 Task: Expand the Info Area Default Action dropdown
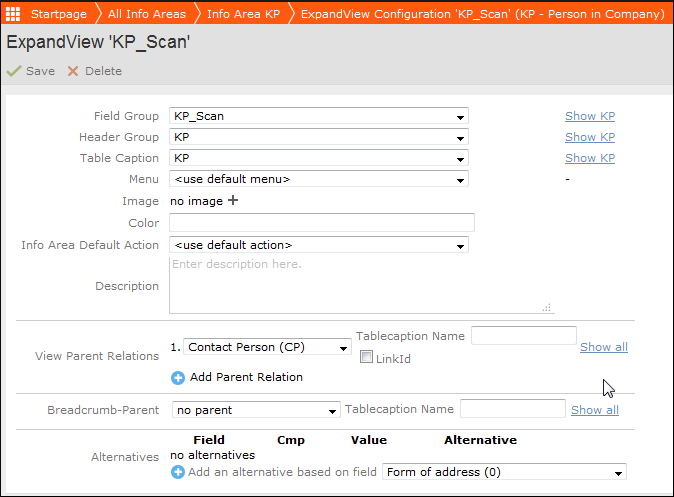318,245
